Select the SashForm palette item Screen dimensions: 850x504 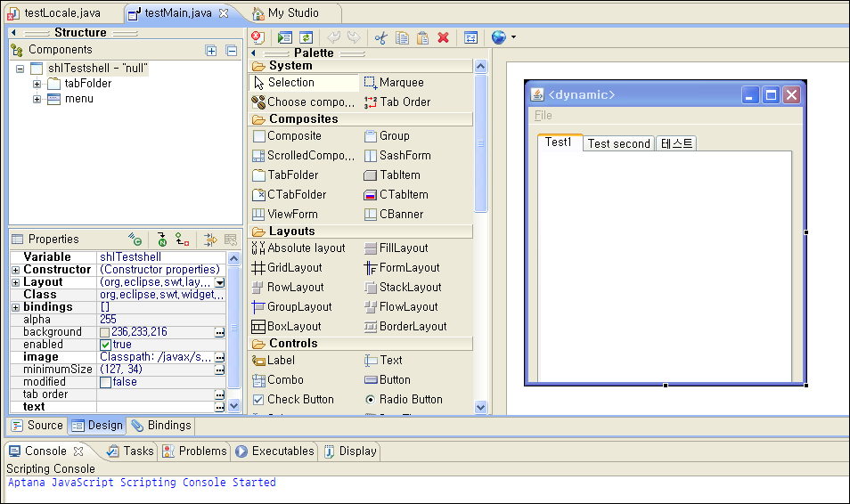coord(396,156)
